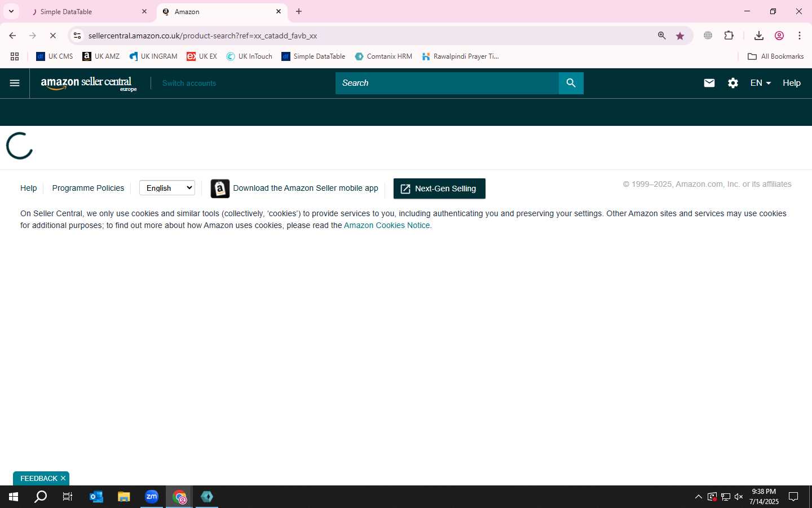Open the Downloads icon
Image resolution: width=812 pixels, height=508 pixels.
pos(759,36)
